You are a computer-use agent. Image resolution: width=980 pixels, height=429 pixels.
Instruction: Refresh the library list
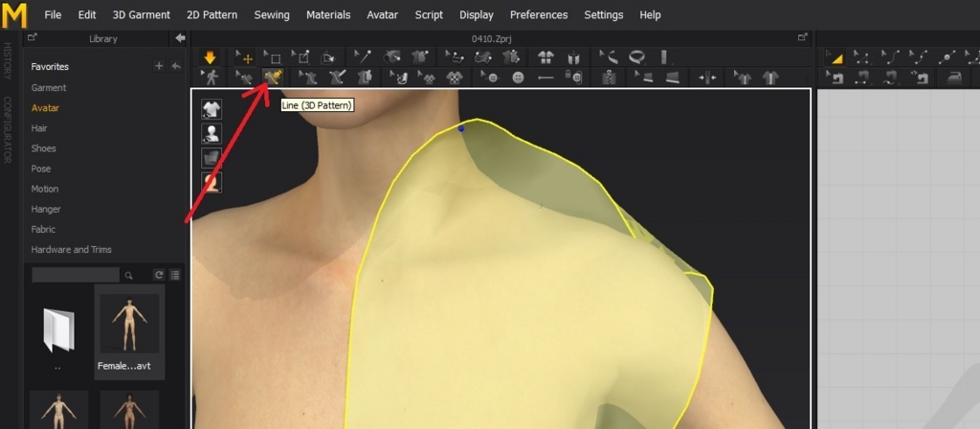tap(159, 275)
